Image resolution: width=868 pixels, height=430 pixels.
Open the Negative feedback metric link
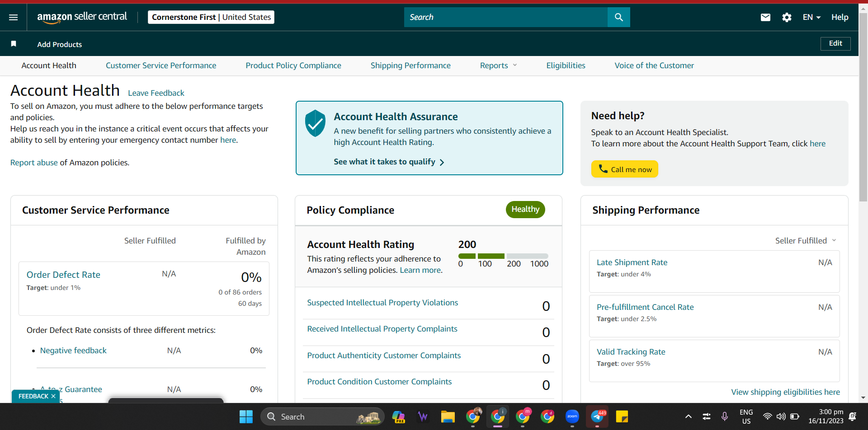[x=73, y=351]
